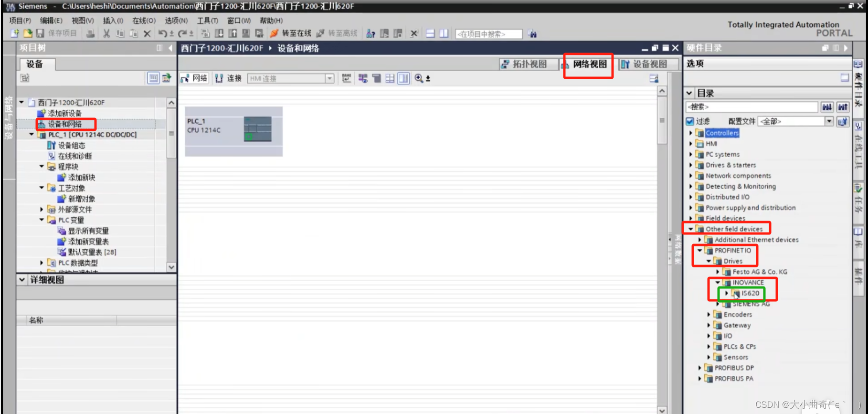Collapse the 项目树 panel arrow
This screenshot has width=868, height=414.
pyautogui.click(x=170, y=48)
